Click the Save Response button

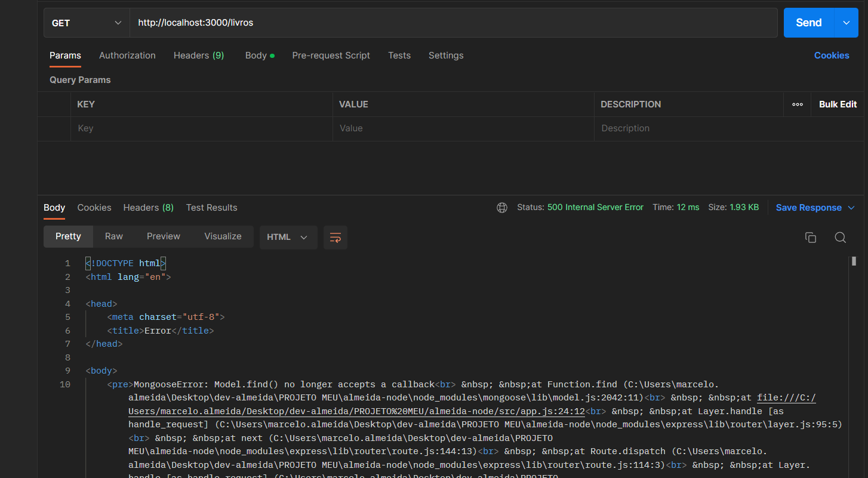[x=808, y=208]
